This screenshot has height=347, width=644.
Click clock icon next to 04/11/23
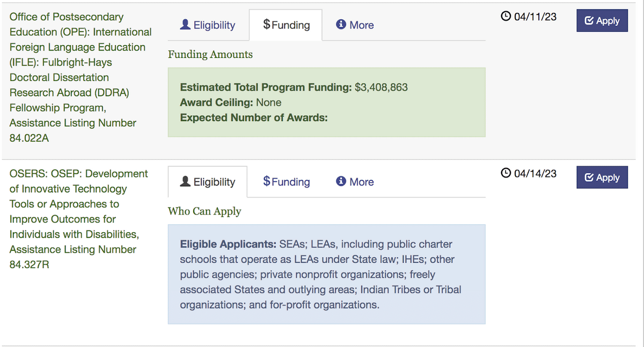click(506, 17)
